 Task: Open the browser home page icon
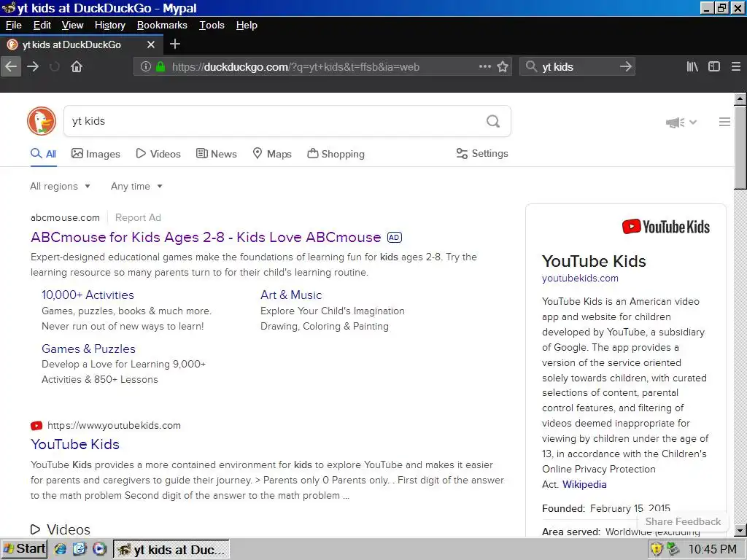[76, 66]
